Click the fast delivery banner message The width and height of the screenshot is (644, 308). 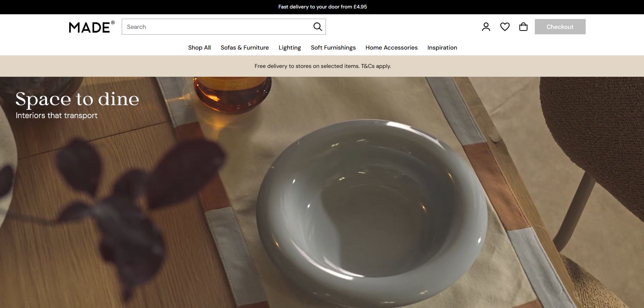[322, 6]
